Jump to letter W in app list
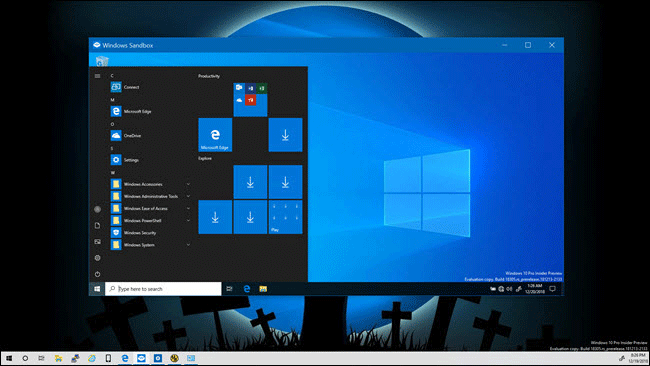 (113, 172)
